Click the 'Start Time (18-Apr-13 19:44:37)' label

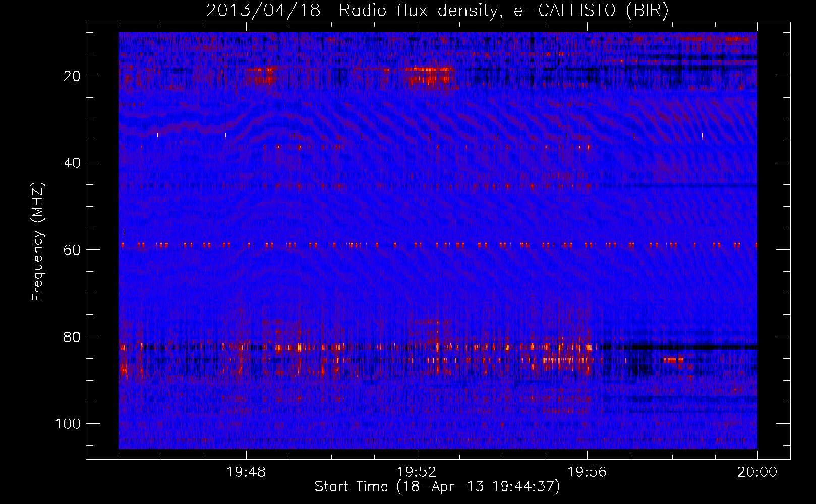[437, 487]
